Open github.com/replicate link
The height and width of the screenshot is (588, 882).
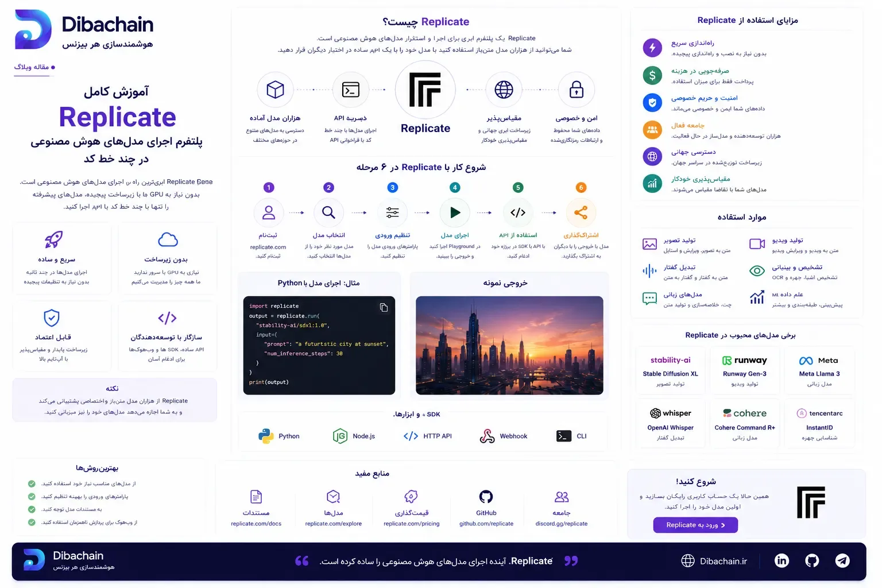(x=486, y=524)
